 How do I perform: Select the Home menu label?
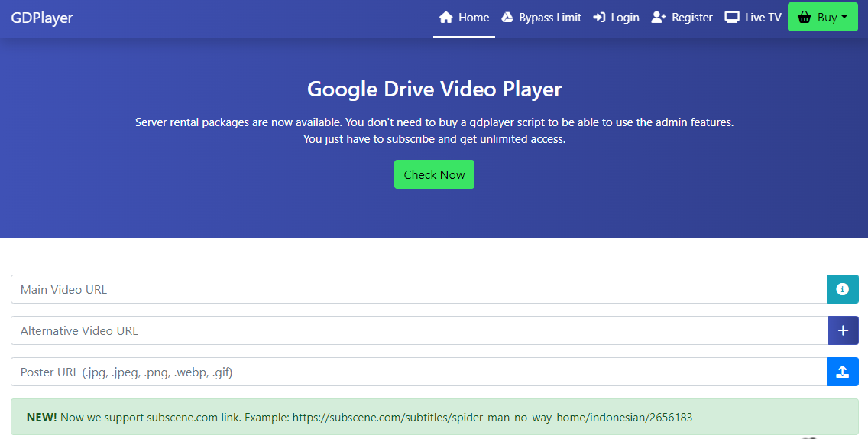point(474,18)
